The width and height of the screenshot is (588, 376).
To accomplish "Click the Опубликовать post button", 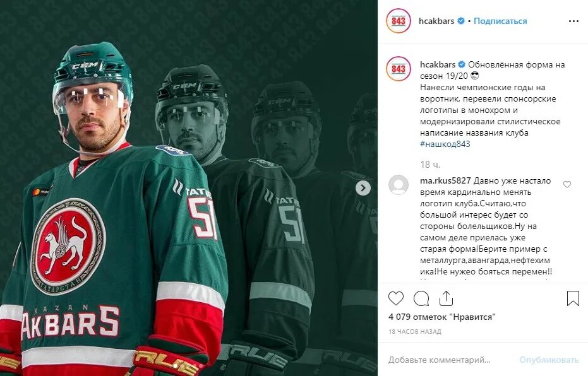I will click(x=549, y=360).
